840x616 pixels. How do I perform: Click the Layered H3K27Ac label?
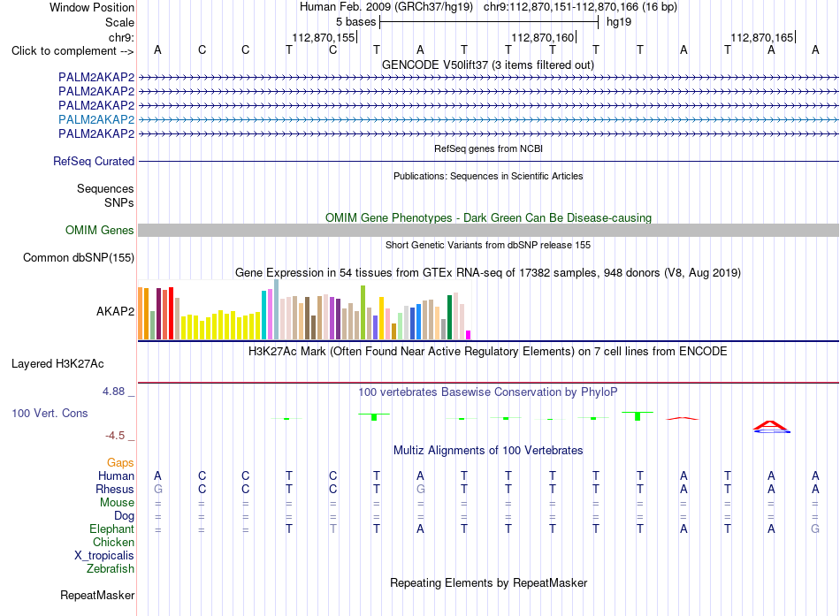57,364
